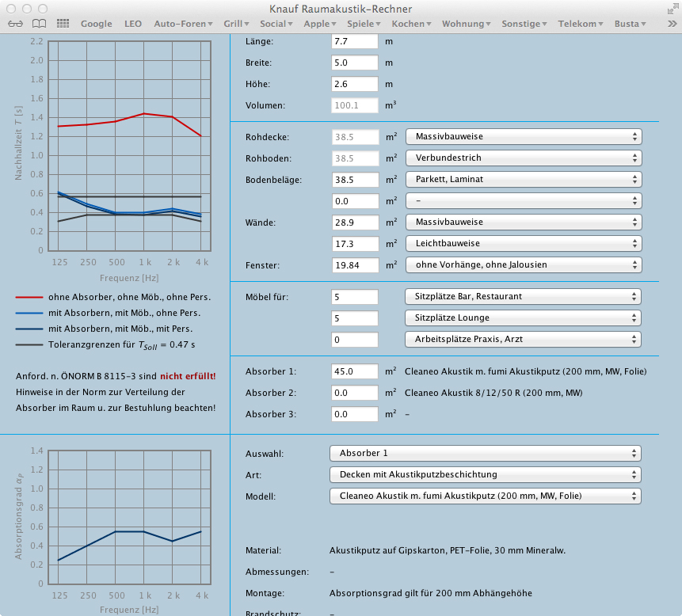Open the Auto-Foren bookmarks folder
This screenshot has width=682, height=616.
coord(183,24)
